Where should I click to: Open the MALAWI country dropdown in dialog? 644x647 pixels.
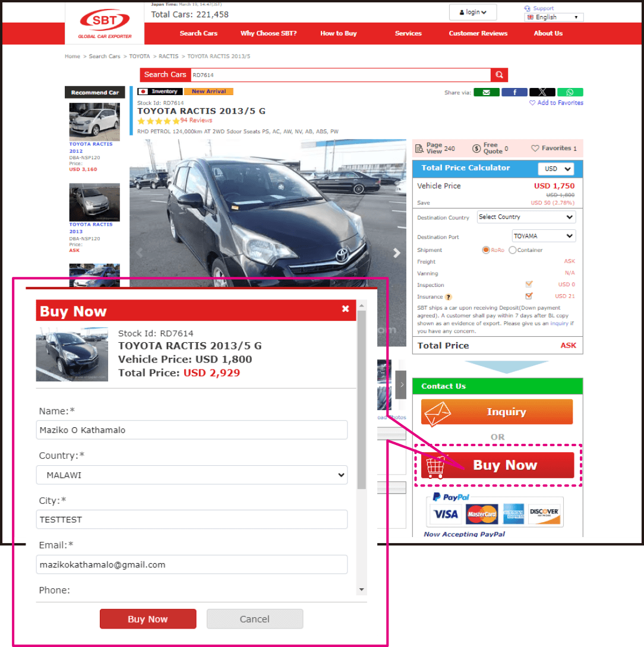coord(192,475)
